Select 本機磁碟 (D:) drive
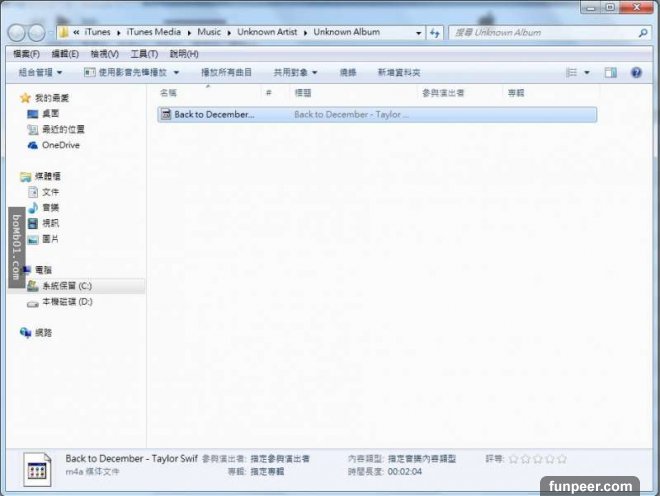The height and width of the screenshot is (496, 660). point(65,302)
